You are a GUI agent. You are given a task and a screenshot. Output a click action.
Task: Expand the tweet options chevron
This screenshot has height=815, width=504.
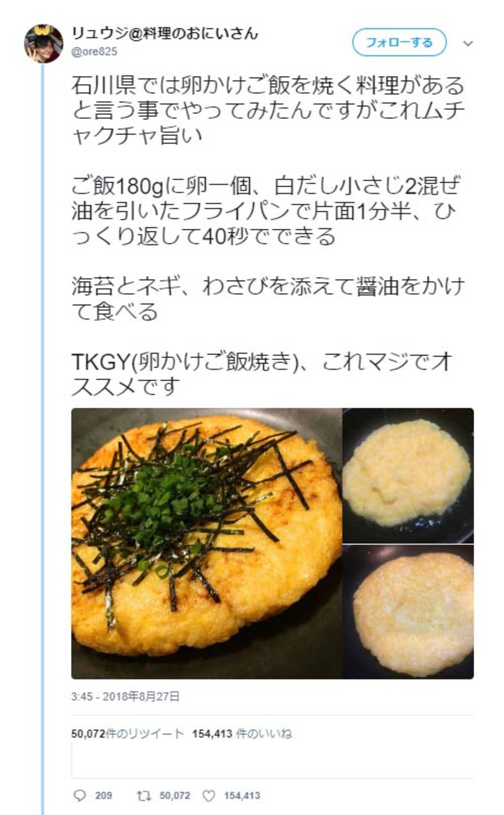468,44
